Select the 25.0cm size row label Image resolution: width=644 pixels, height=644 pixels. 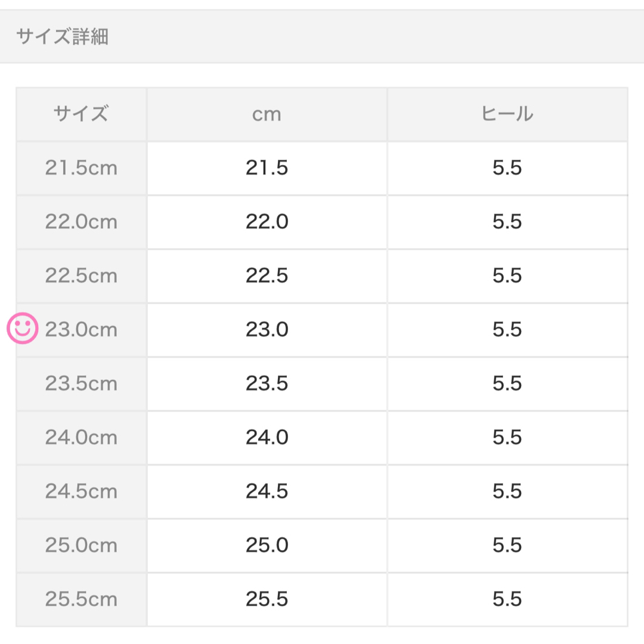[81, 546]
